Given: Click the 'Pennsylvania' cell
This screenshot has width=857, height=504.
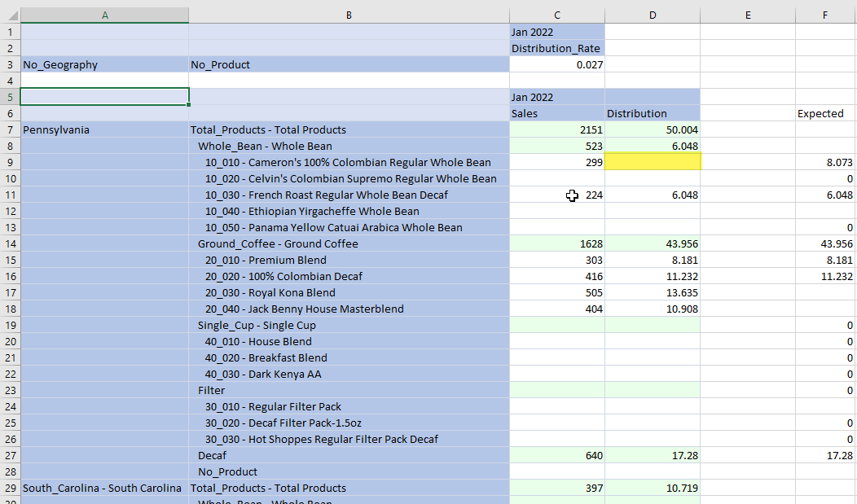Looking at the screenshot, I should point(104,129).
